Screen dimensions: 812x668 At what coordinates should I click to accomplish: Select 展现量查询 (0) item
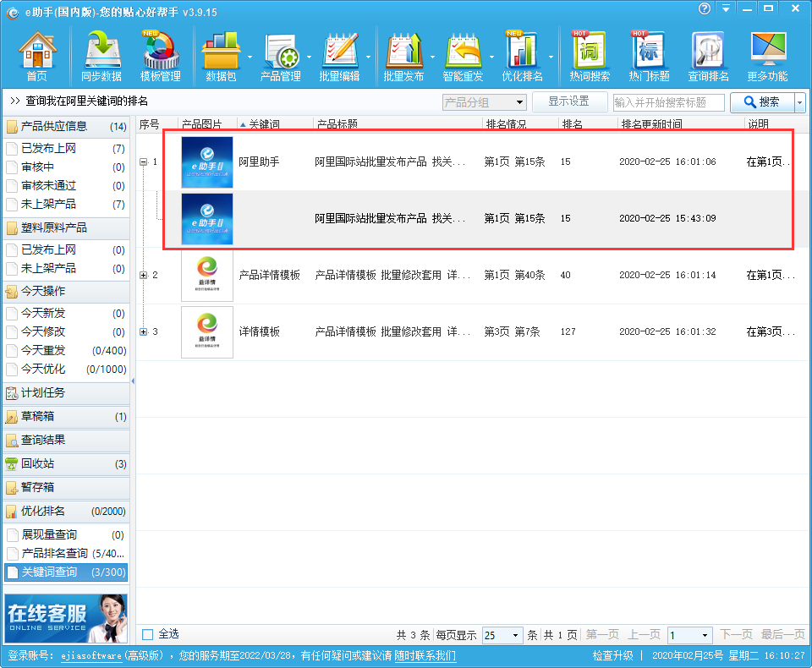click(x=66, y=535)
